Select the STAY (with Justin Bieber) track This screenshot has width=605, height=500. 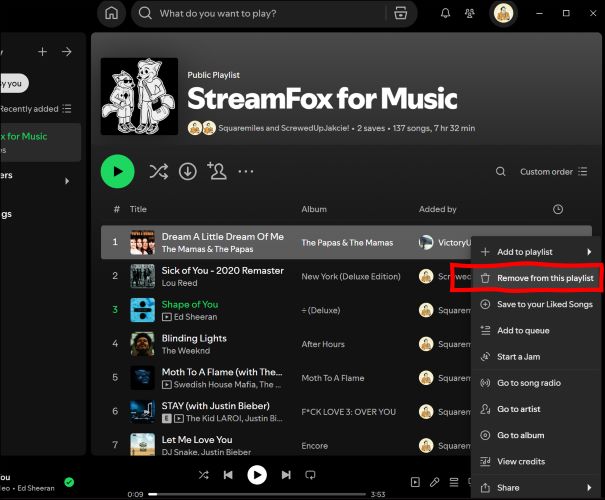(x=216, y=406)
